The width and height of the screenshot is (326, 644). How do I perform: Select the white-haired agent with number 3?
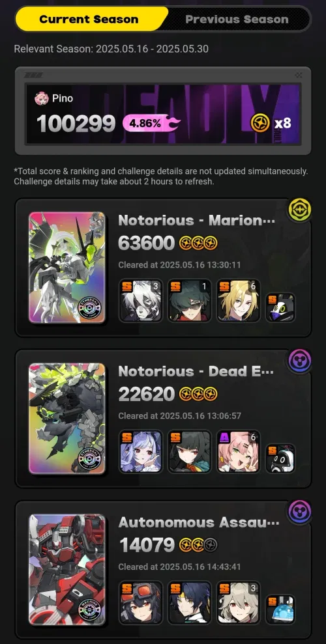pos(141,300)
